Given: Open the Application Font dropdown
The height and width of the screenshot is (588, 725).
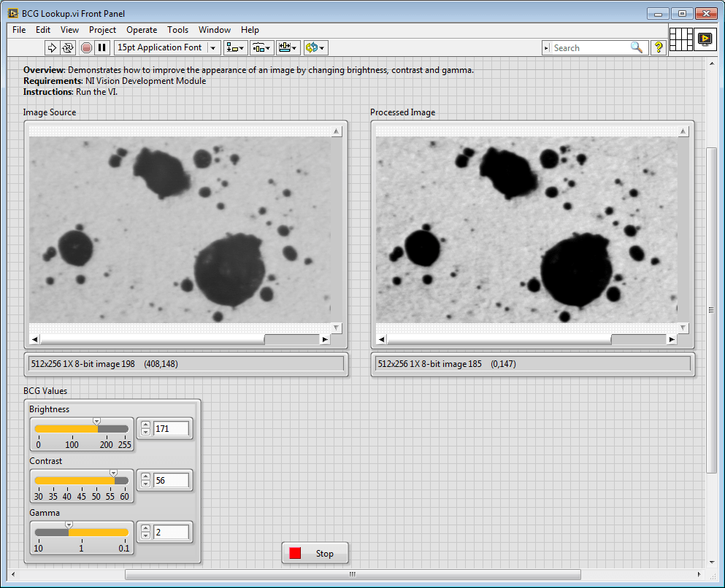Looking at the screenshot, I should click(212, 47).
